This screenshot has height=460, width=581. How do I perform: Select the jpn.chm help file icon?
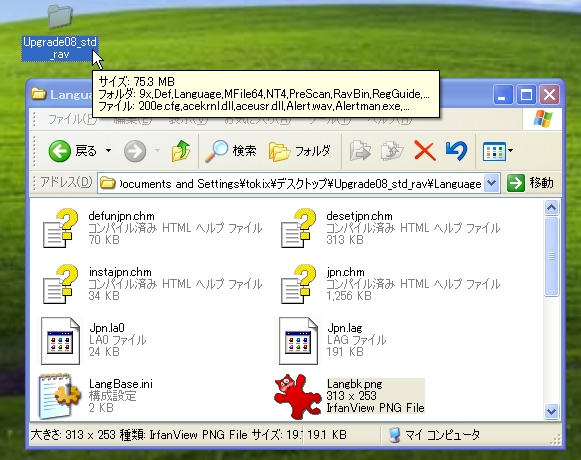pos(298,284)
